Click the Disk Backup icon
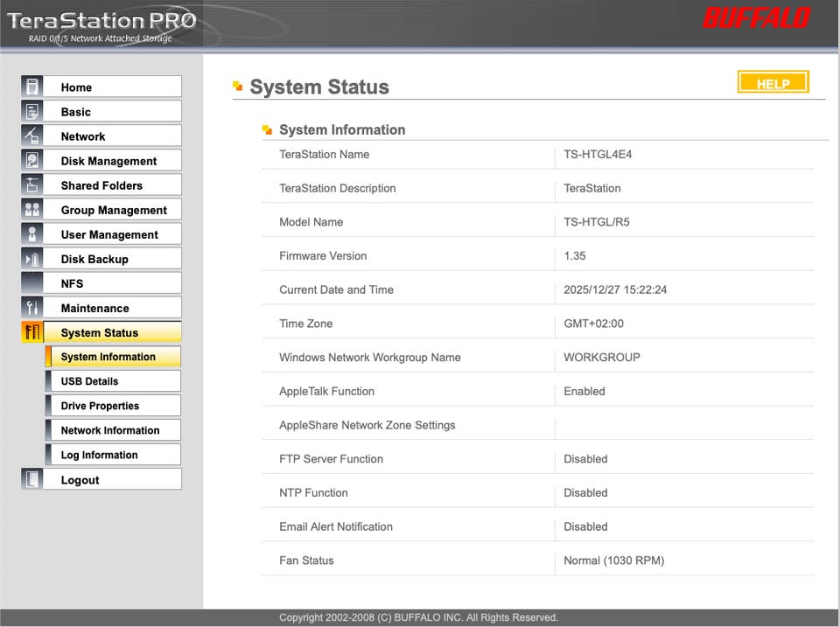 coord(32,259)
